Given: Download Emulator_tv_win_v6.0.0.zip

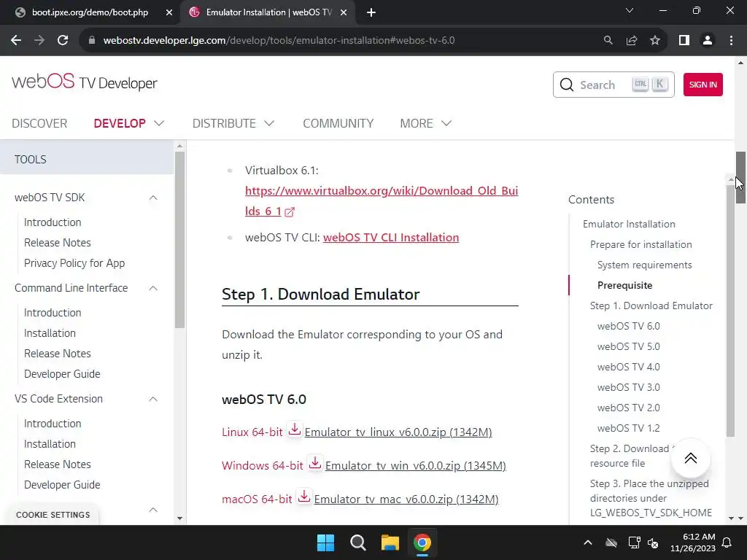Looking at the screenshot, I should coord(415,466).
